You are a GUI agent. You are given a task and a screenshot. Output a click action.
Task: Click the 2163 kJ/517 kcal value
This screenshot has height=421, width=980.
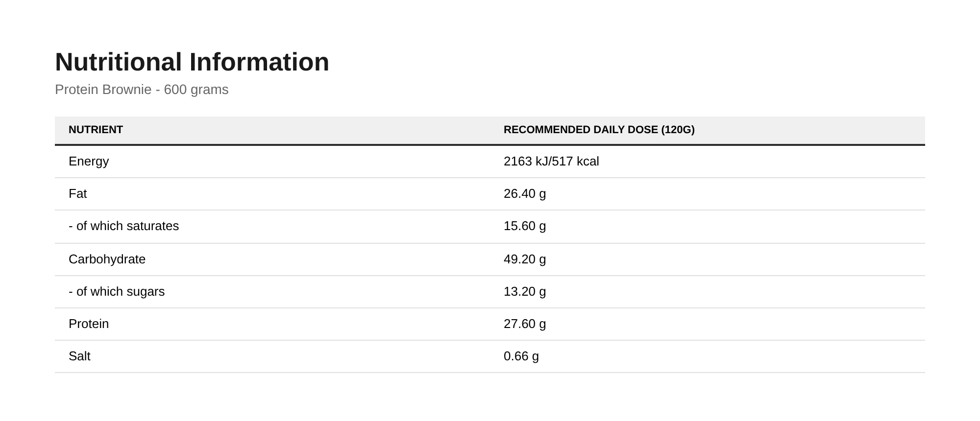[551, 162]
